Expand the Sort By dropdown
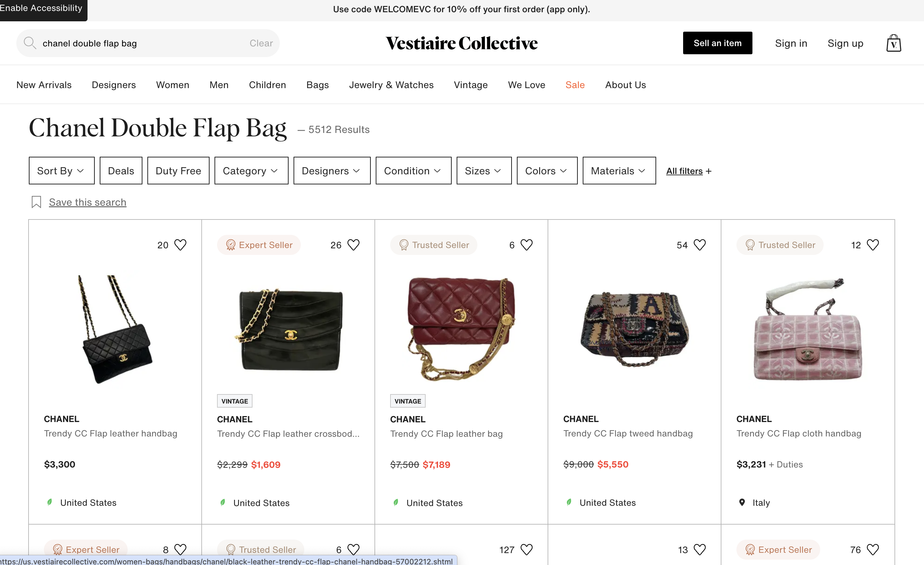 tap(61, 171)
